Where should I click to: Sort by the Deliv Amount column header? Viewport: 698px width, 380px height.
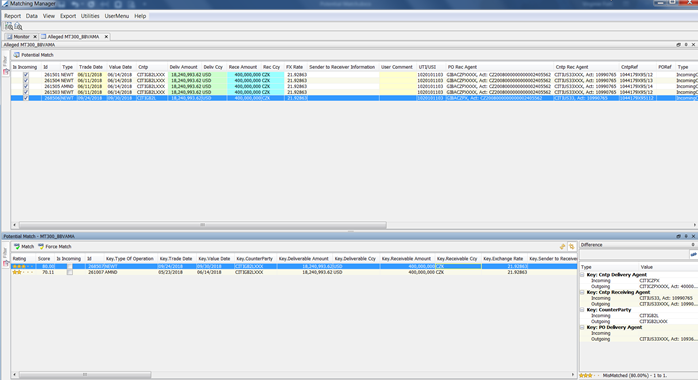point(183,67)
